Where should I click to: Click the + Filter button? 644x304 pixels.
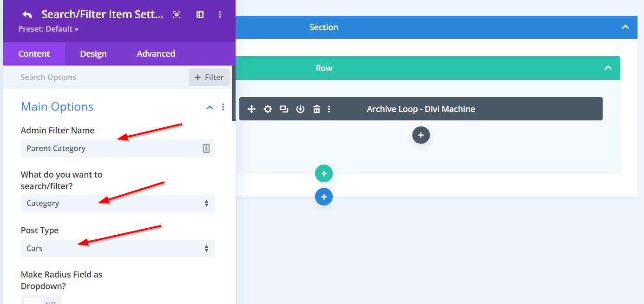(209, 77)
